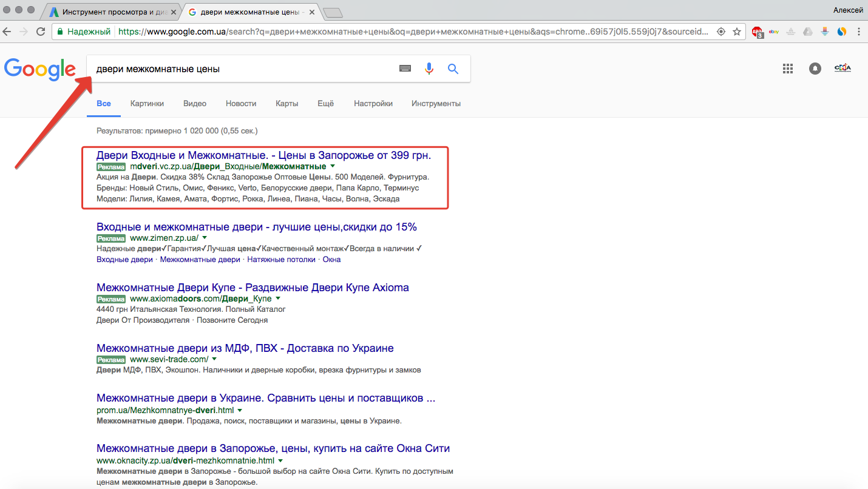Open prom.ua Межкомнатные двери в Украине result
The height and width of the screenshot is (489, 868).
[266, 399]
